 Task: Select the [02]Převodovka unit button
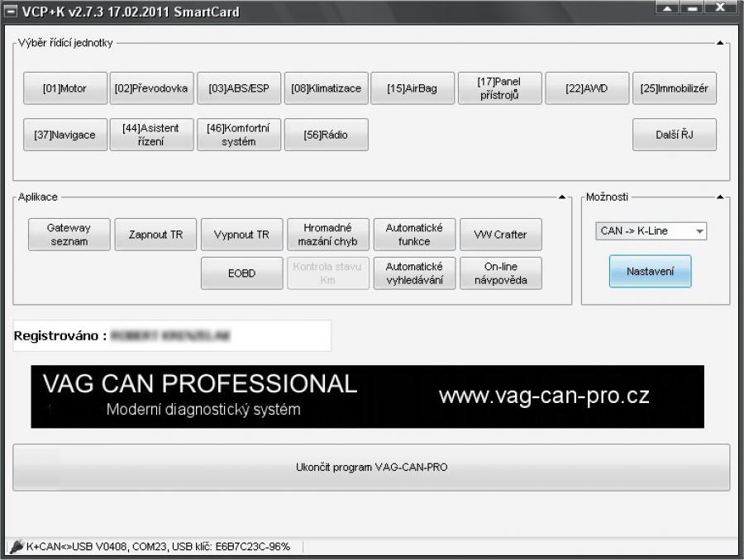152,88
